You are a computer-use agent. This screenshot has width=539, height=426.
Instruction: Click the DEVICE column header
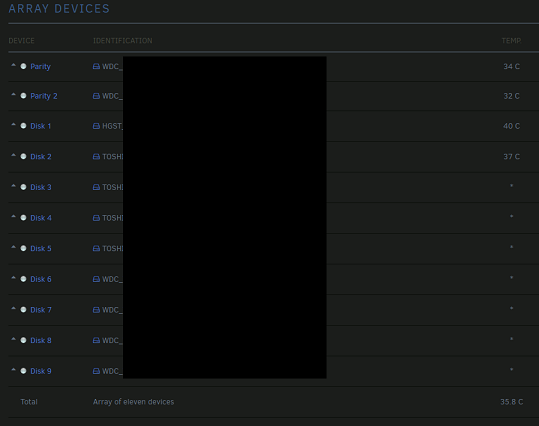(21, 41)
